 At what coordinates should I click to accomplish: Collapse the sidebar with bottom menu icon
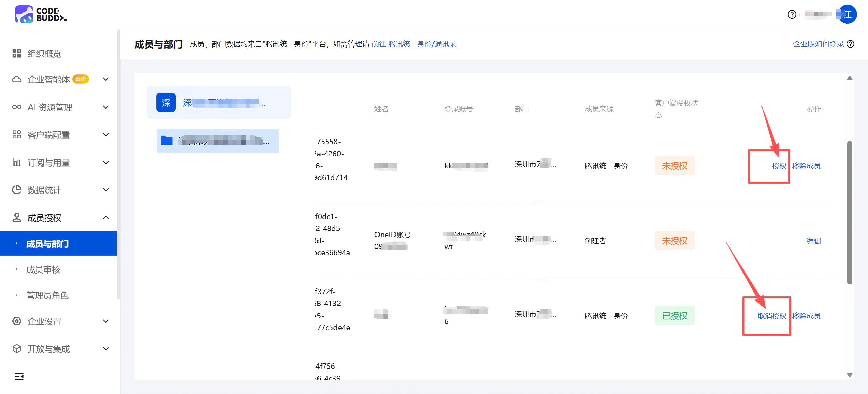[x=19, y=376]
